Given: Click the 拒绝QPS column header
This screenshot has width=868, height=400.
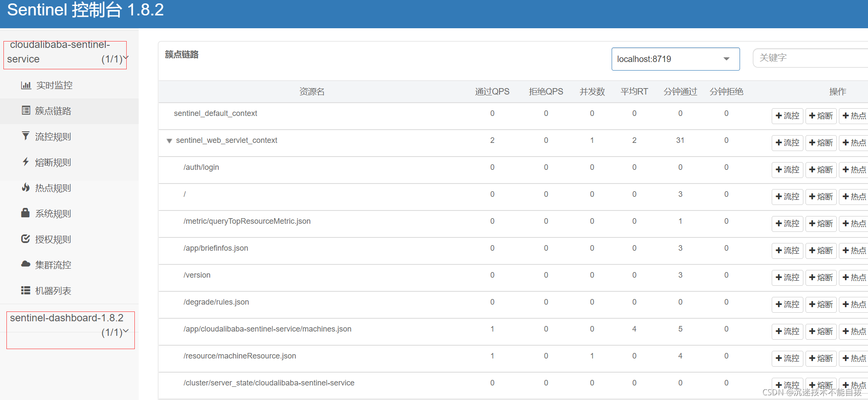Looking at the screenshot, I should click(x=546, y=92).
